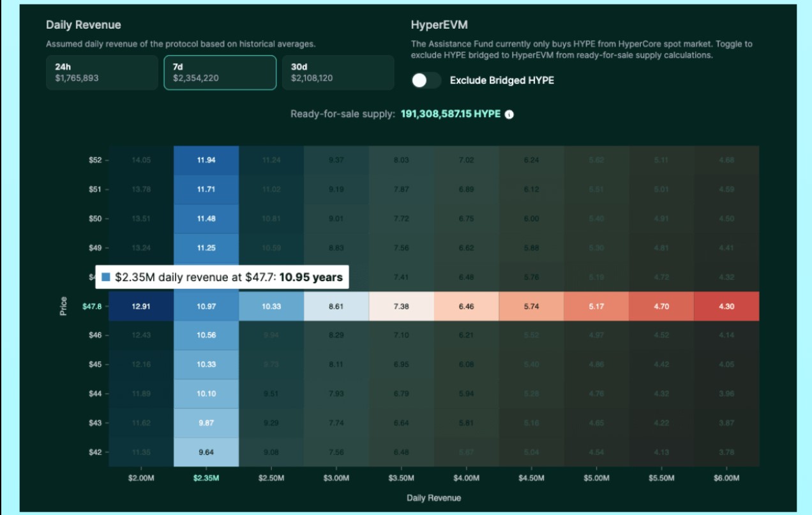Select the highlighted $2.35M revenue label
The width and height of the screenshot is (812, 515).
point(206,478)
